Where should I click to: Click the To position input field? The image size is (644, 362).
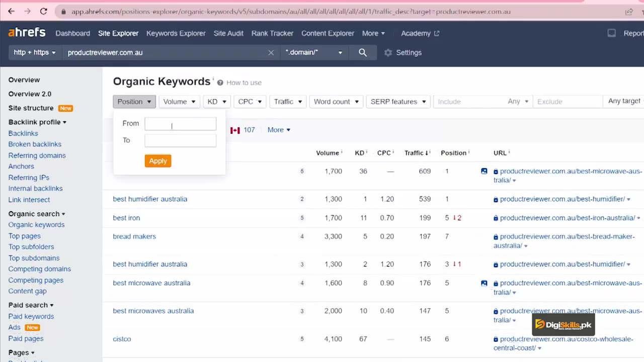181,140
